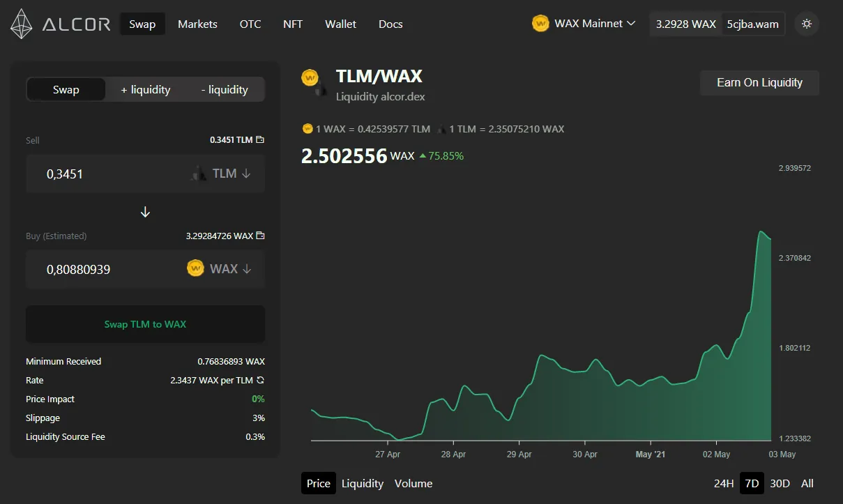Click the Swap TLM to WAX button
Image resolution: width=843 pixels, height=504 pixels.
click(145, 324)
